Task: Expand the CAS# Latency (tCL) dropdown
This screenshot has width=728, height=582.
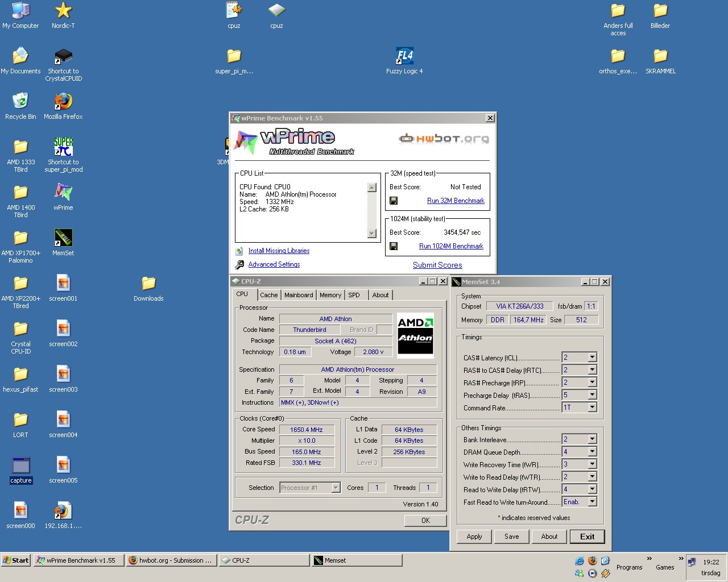Action: (x=592, y=357)
